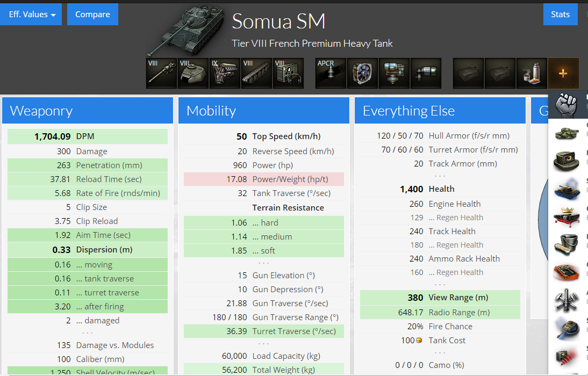Click the Gun Depression row
Image resolution: width=588 pixels, height=376 pixels.
[263, 290]
